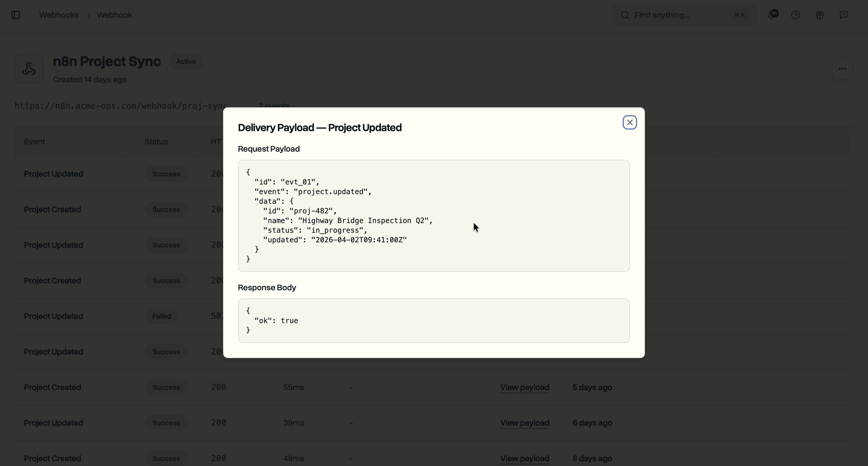Click the Event column header

point(34,142)
